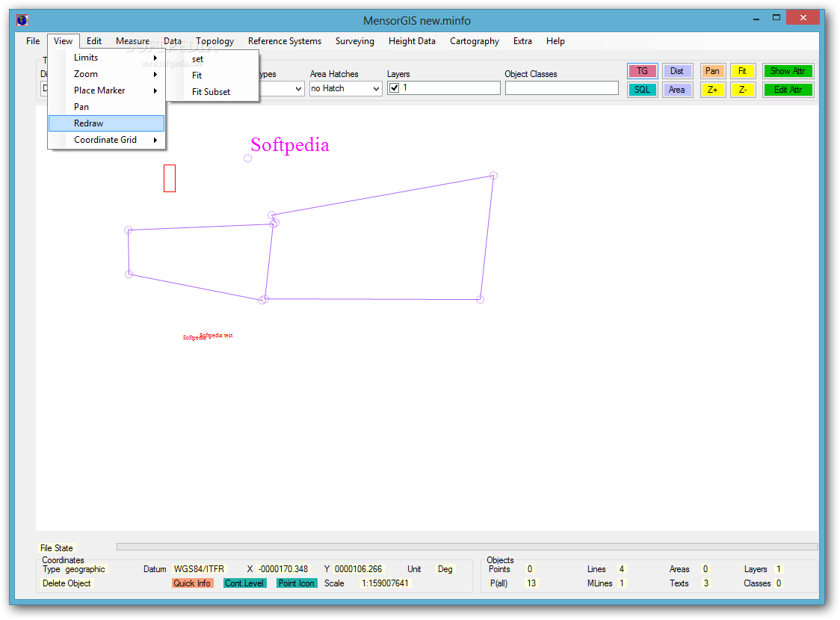Screen dimensions: 840x620
Task: Zoom out with the Z- button
Action: [743, 90]
